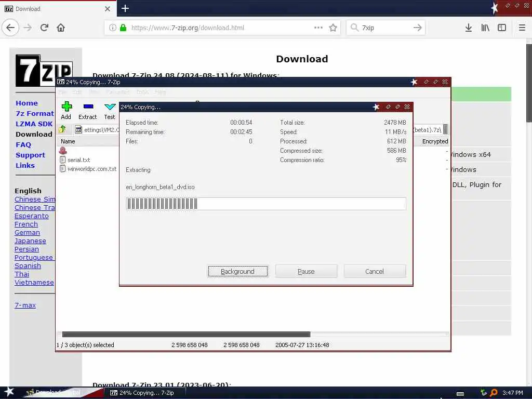Open a new tab with the plus icon
This screenshot has width=532, height=399.
tap(125, 8)
